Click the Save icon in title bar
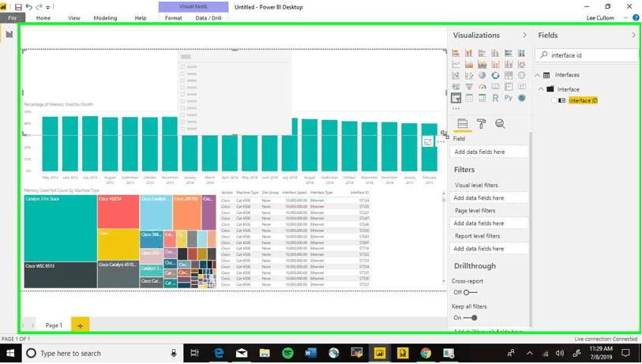Image resolution: width=642 pixels, height=364 pixels. point(18,7)
